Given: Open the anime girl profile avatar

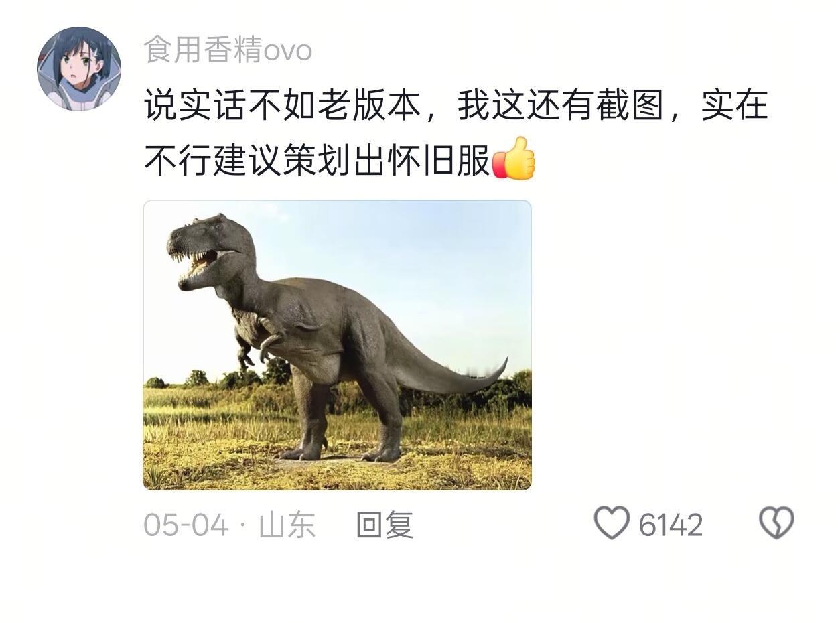Looking at the screenshot, I should [x=79, y=68].
